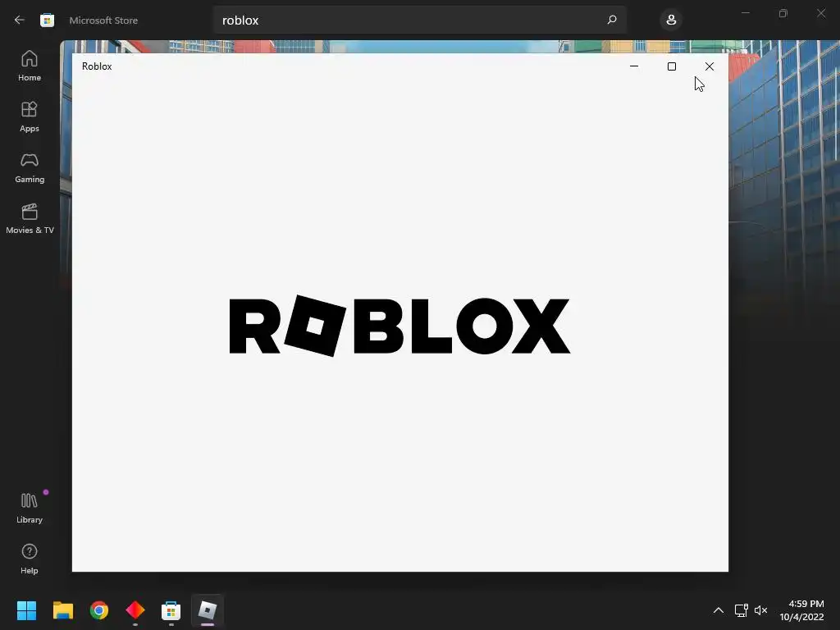Click the Roblox taskbar icon
840x630 pixels.
point(208,610)
